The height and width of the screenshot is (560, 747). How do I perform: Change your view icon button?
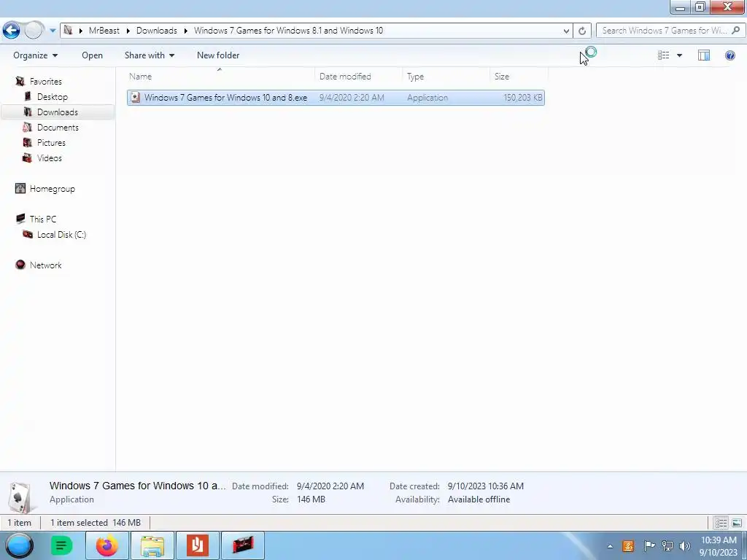click(x=664, y=55)
